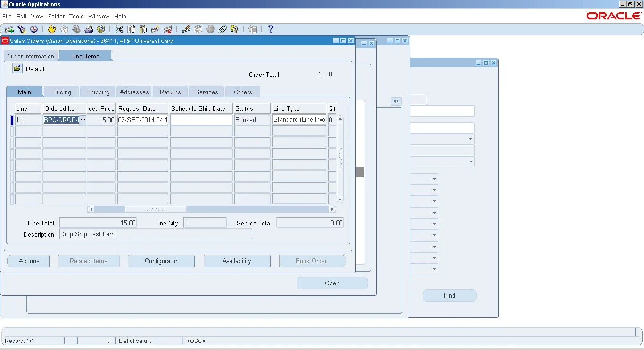The width and height of the screenshot is (644, 350).
Task: Save with the yellow diskette icon
Action: 52,29
